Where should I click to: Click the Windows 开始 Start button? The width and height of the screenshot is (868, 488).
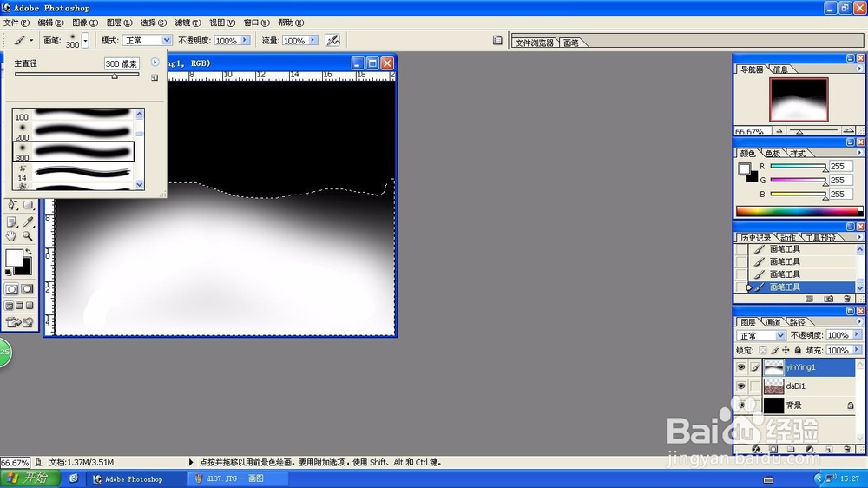click(x=31, y=478)
